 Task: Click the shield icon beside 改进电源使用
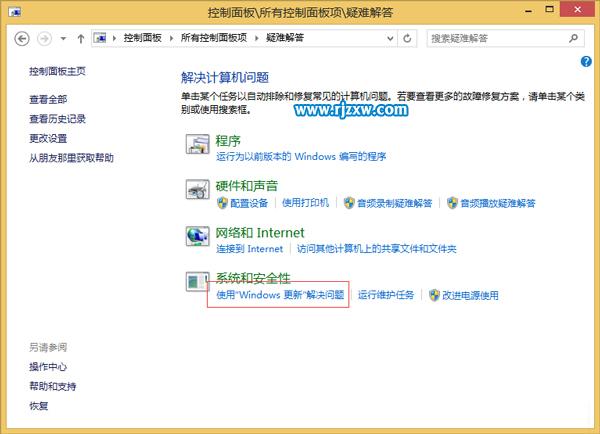click(434, 295)
